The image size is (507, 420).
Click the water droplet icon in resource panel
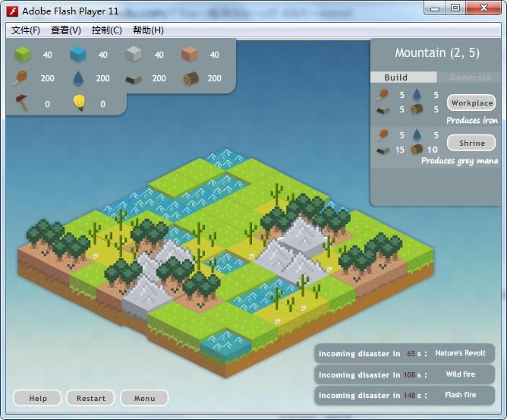78,78
